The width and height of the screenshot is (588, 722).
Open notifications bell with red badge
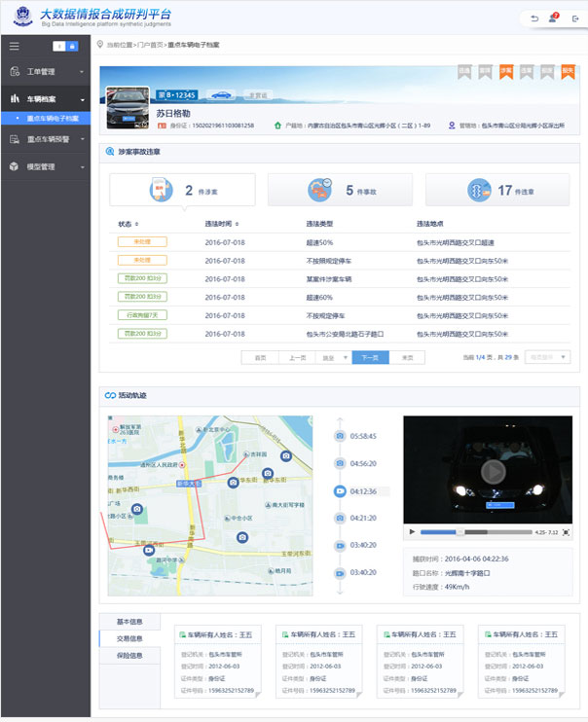[552, 18]
